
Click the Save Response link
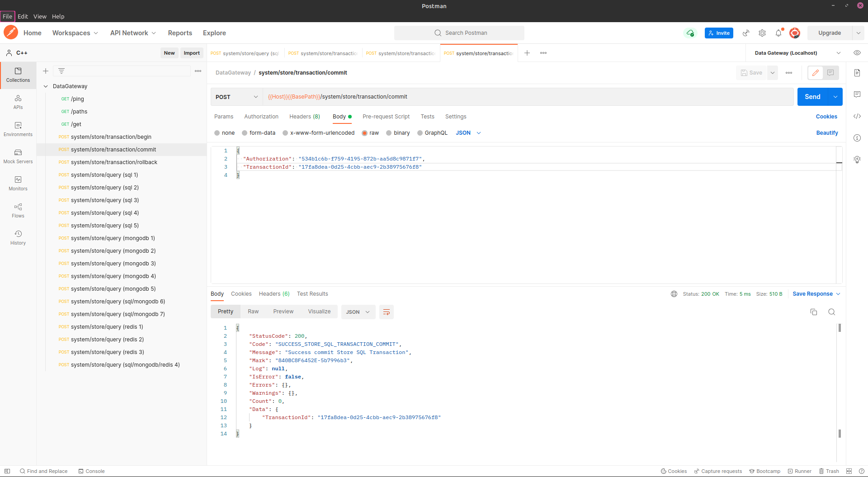[x=812, y=294]
